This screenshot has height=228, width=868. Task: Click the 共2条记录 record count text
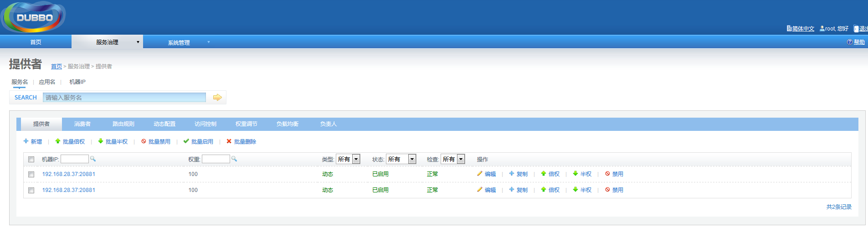(839, 207)
